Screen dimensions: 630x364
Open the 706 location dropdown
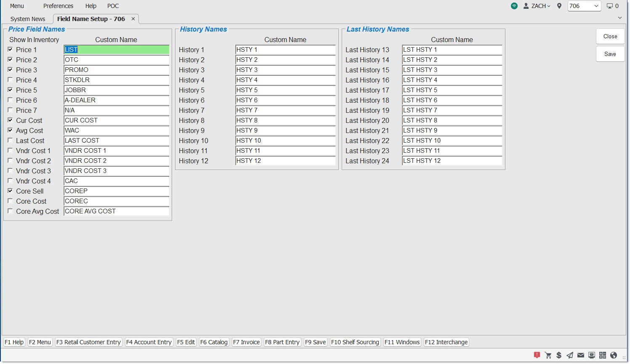pyautogui.click(x=584, y=6)
